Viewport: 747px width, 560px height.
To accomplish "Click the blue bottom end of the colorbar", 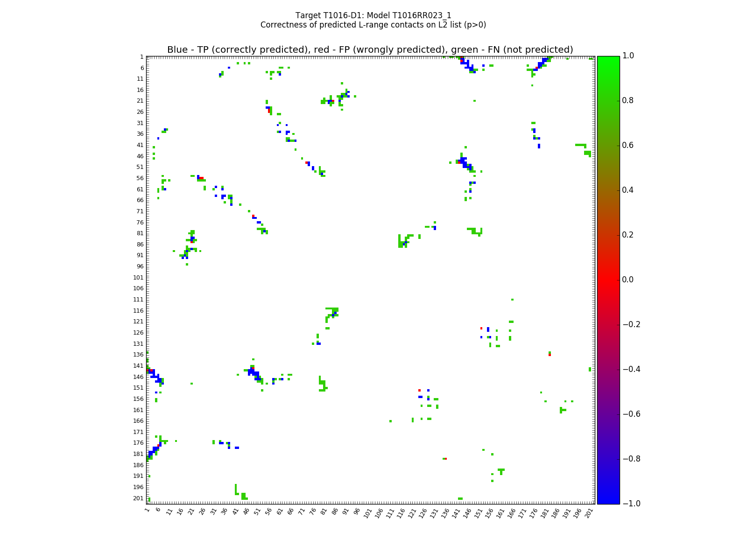I will pos(608,501).
